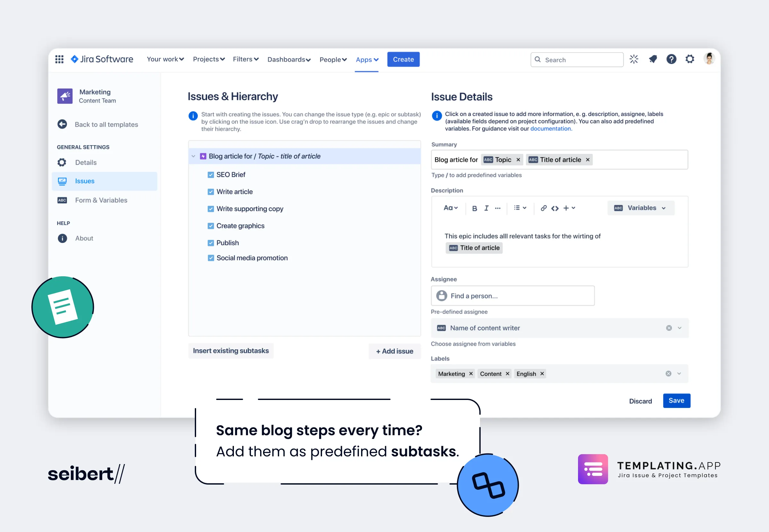Open the documentation link
Image resolution: width=769 pixels, height=532 pixels.
(551, 129)
